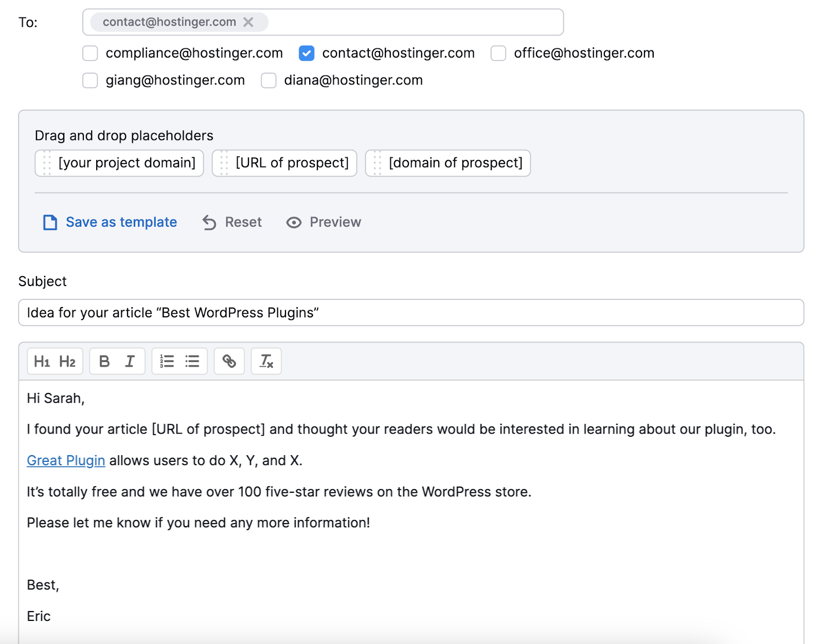Insert a numbered list
The width and height of the screenshot is (823, 644).
(166, 361)
